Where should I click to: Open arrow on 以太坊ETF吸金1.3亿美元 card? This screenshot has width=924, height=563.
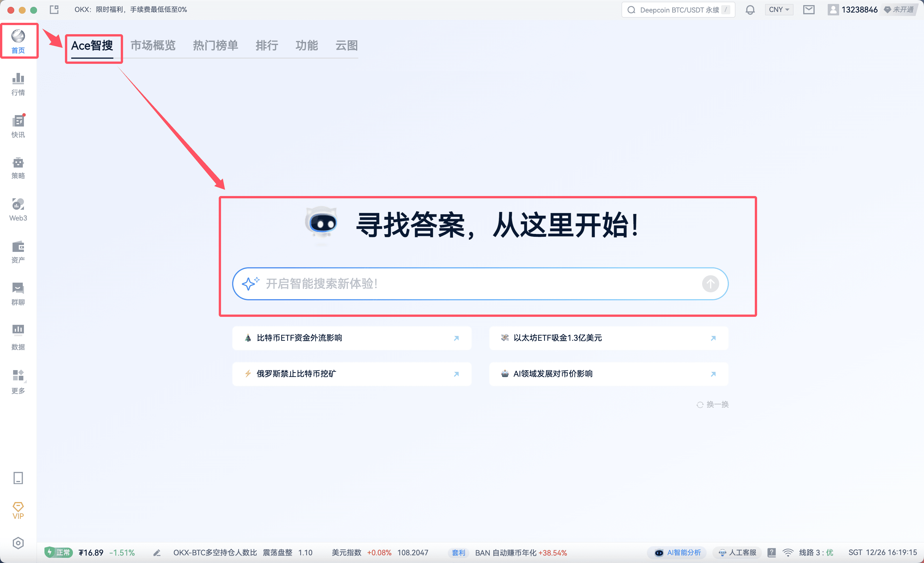713,338
